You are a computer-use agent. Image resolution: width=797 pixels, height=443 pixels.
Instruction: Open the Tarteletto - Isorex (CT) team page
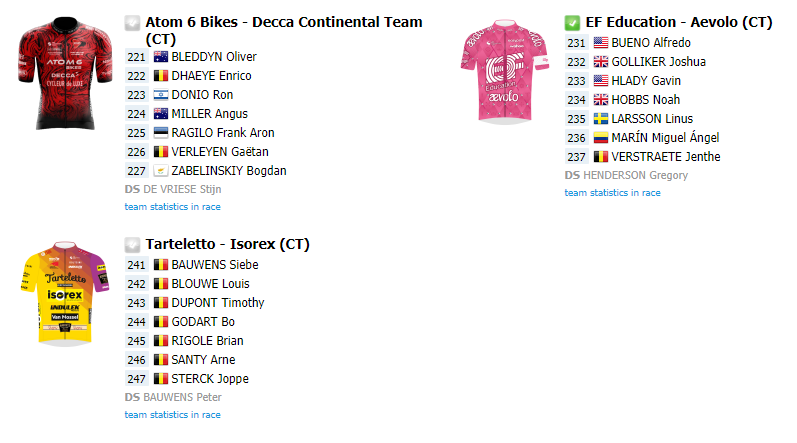[227, 244]
